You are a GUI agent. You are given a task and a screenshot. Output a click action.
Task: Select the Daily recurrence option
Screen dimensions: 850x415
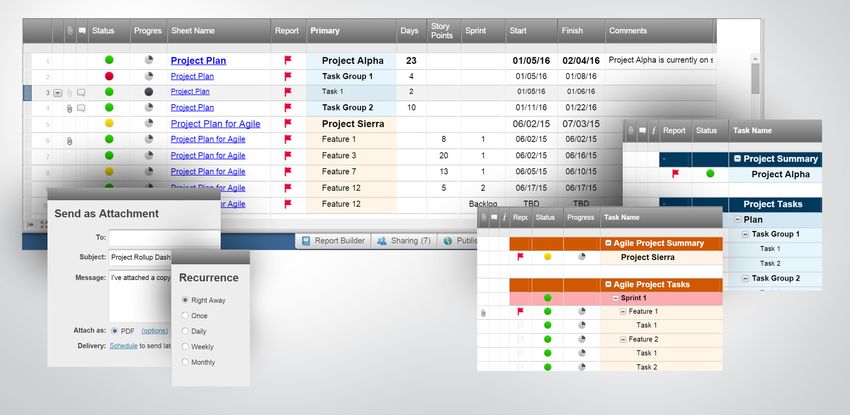click(185, 331)
